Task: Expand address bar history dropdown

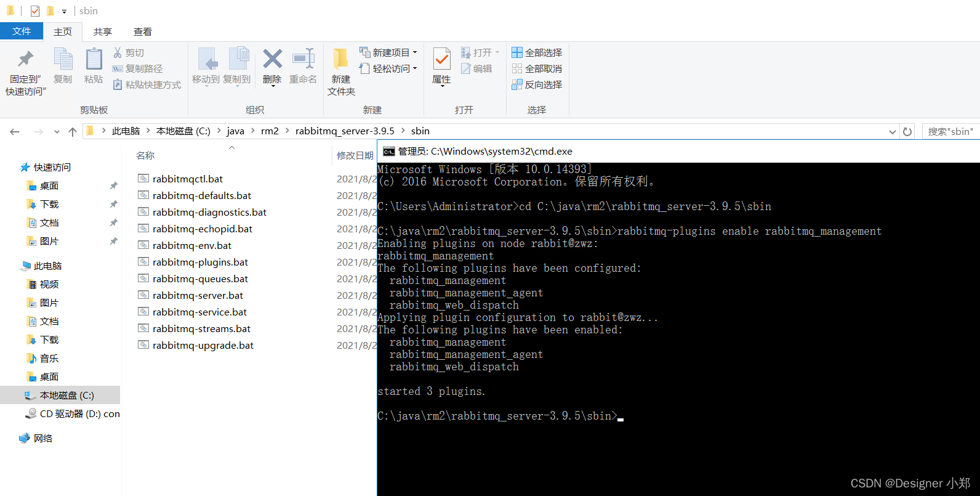Action: tap(893, 132)
